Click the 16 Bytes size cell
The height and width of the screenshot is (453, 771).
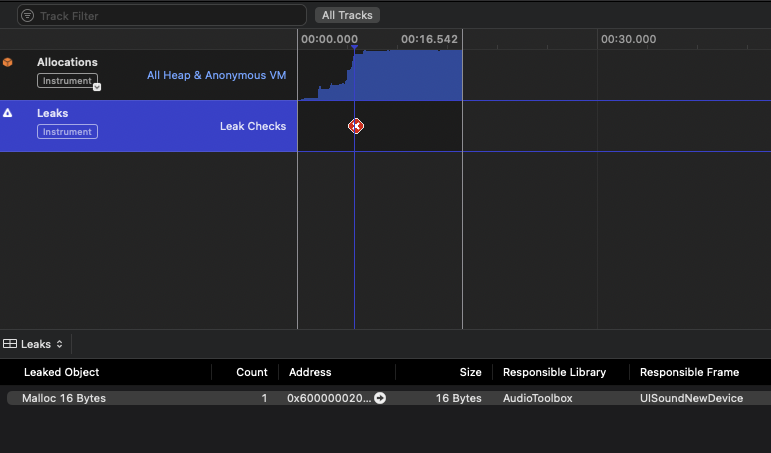[458, 398]
